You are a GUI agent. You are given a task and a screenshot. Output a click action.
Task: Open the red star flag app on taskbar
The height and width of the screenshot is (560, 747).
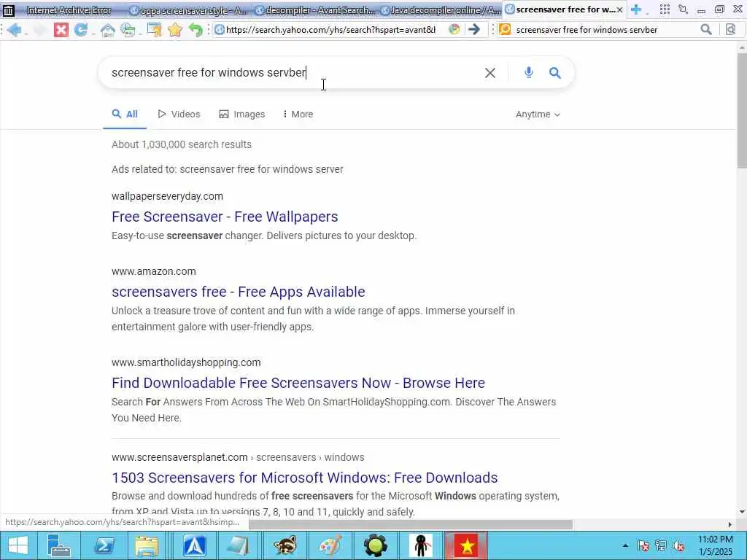pyautogui.click(x=466, y=545)
